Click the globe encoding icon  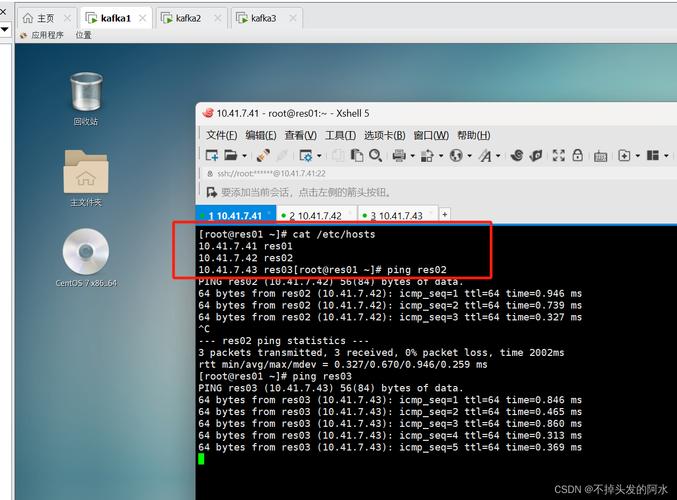456,155
